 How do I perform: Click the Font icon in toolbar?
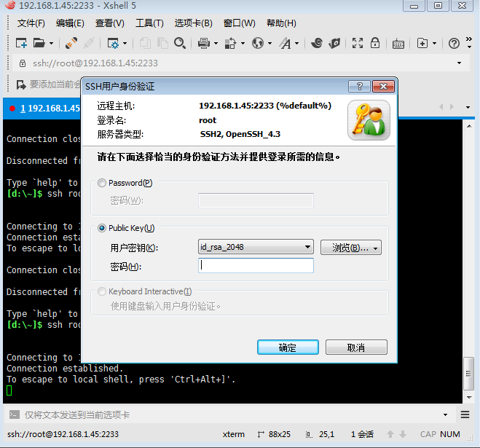(286, 43)
